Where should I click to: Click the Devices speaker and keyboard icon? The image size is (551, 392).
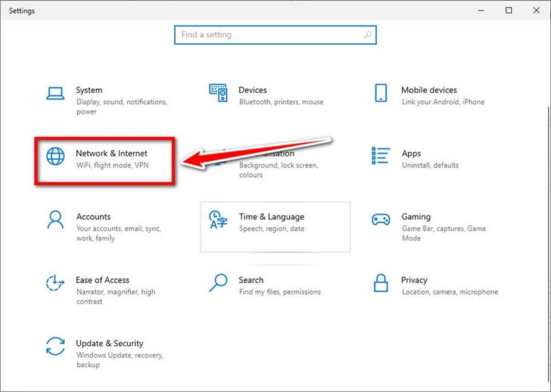[218, 93]
